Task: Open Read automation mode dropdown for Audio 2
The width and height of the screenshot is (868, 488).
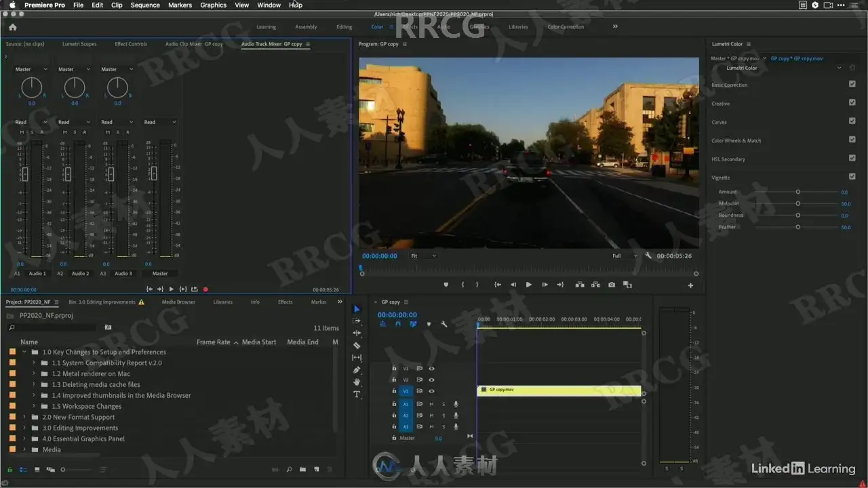Action: point(73,122)
